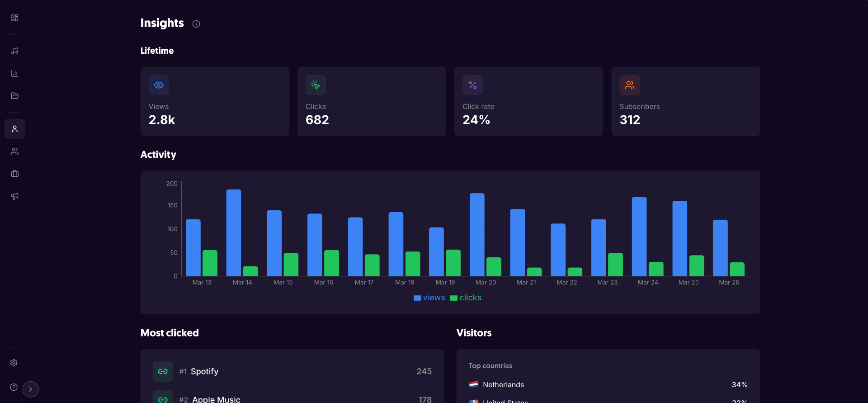Toggle the clicks series in chart legend
The height and width of the screenshot is (403, 868).
tap(466, 298)
